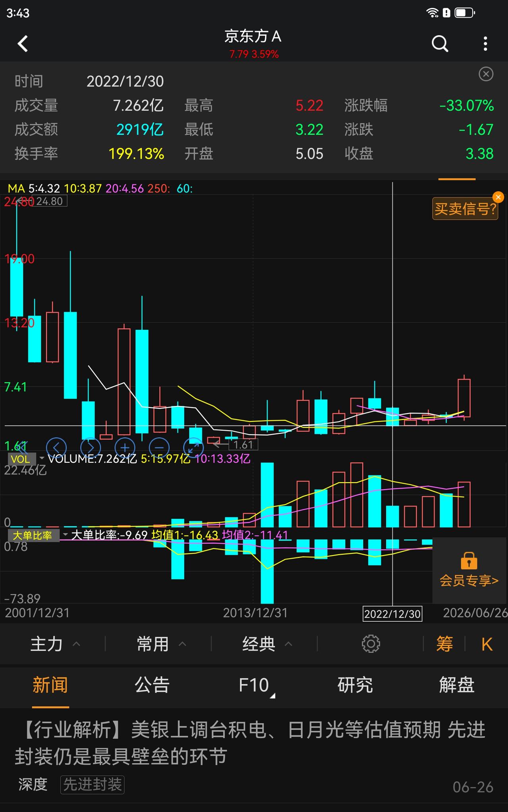Open chart settings gear icon

click(x=371, y=644)
